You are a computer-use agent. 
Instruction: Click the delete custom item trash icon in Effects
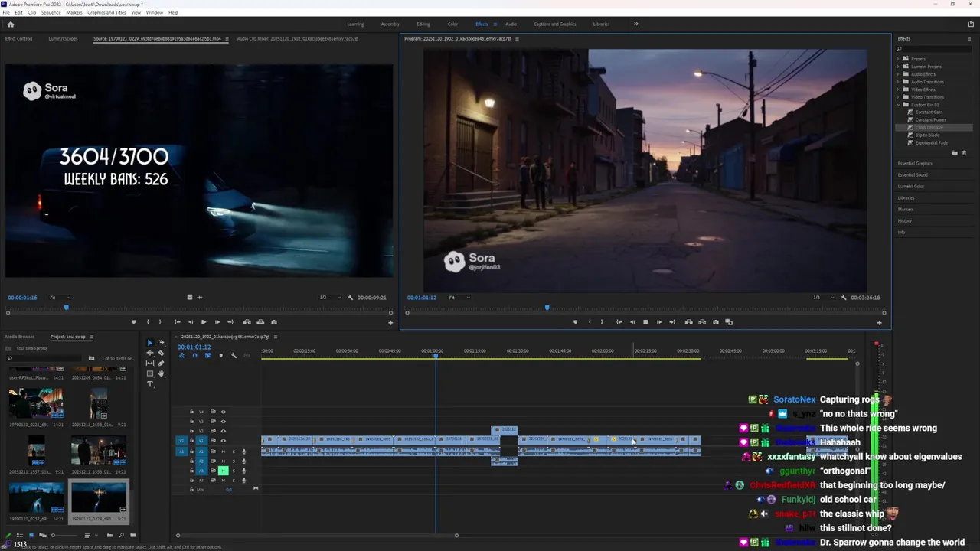coord(963,153)
